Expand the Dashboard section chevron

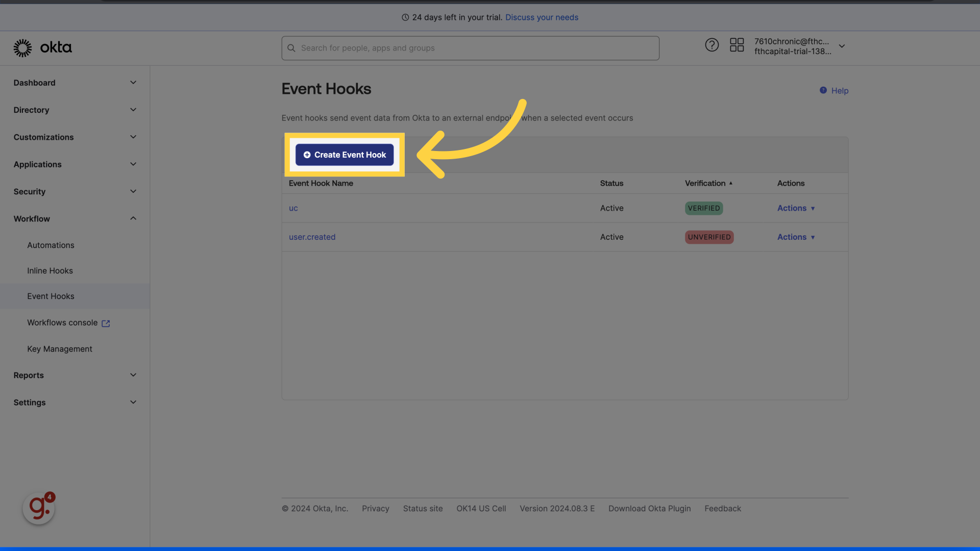[133, 83]
